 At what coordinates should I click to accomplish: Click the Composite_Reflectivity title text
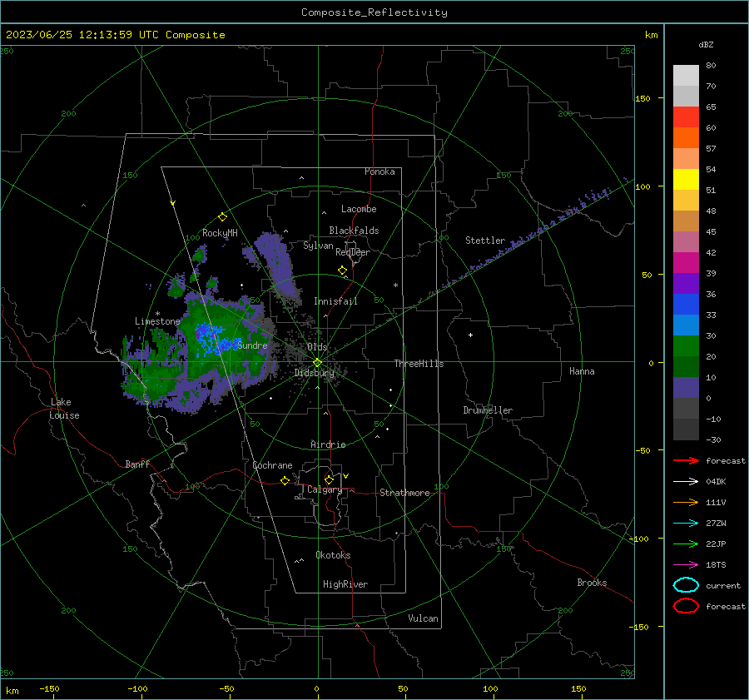coord(374,12)
